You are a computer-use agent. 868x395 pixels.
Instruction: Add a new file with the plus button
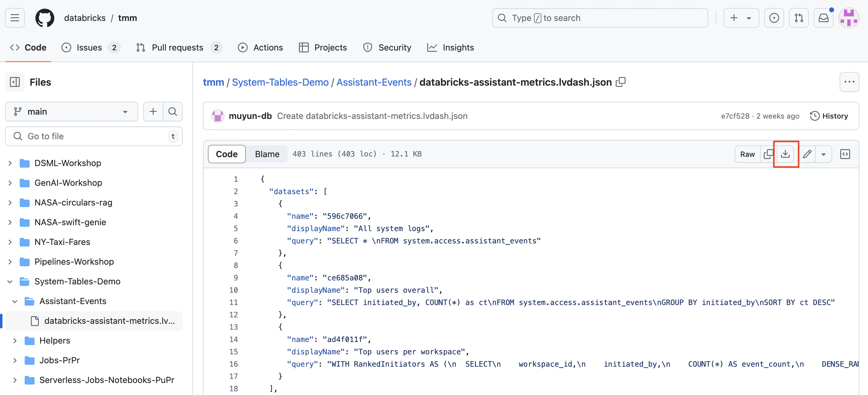pyautogui.click(x=153, y=111)
